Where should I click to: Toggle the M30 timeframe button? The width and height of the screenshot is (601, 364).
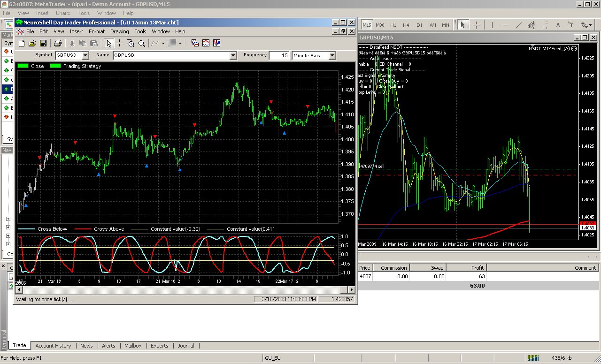(x=380, y=25)
